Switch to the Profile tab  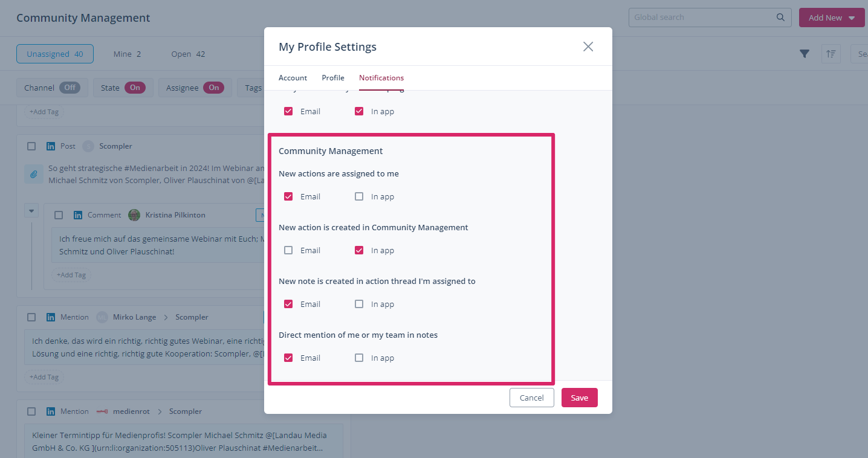(333, 78)
